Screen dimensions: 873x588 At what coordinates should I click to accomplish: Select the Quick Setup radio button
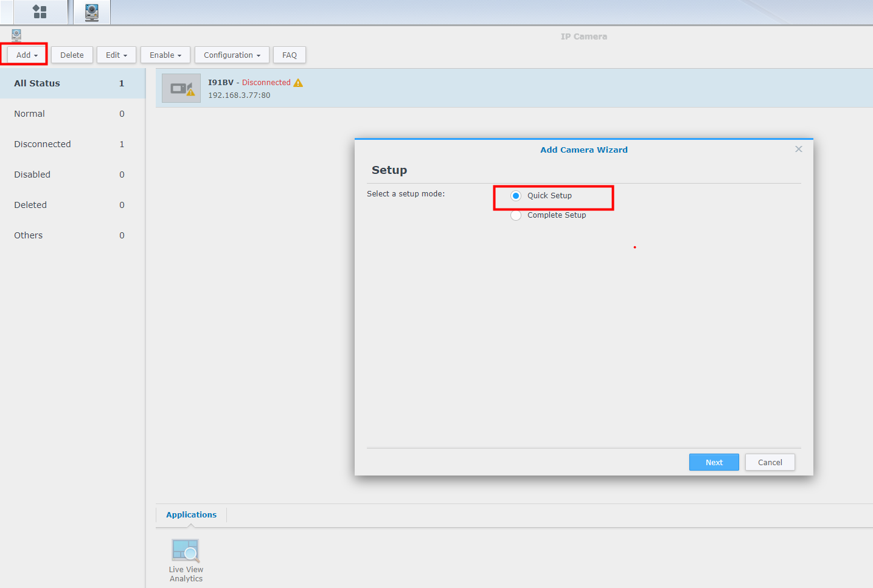pos(516,196)
